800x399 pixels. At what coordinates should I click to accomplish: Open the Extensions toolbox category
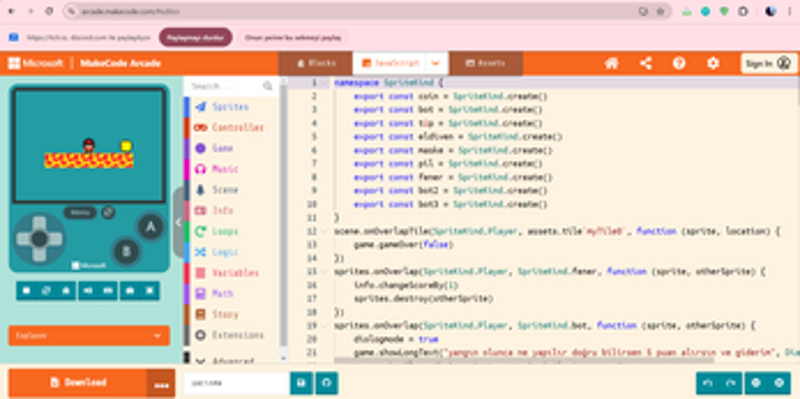pos(231,335)
